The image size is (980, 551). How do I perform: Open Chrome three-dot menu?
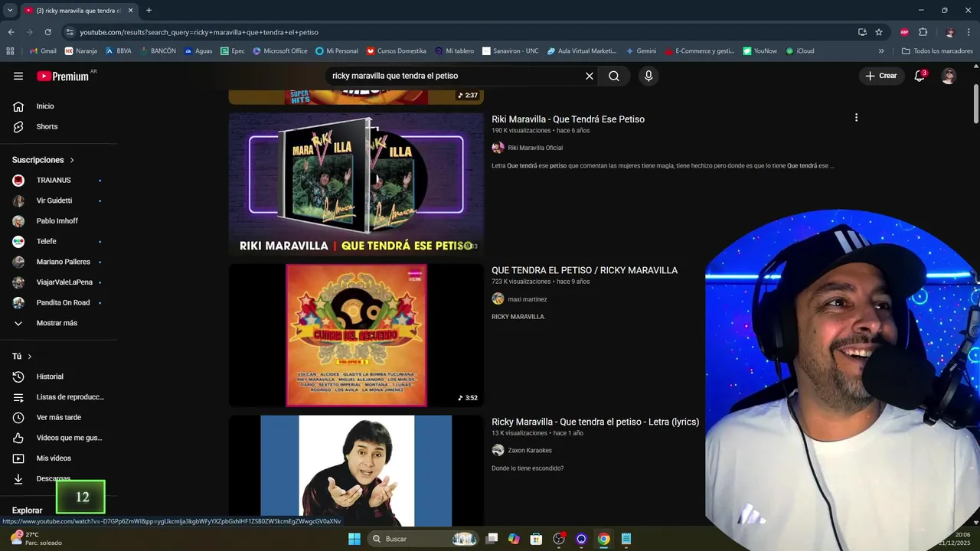tap(969, 32)
